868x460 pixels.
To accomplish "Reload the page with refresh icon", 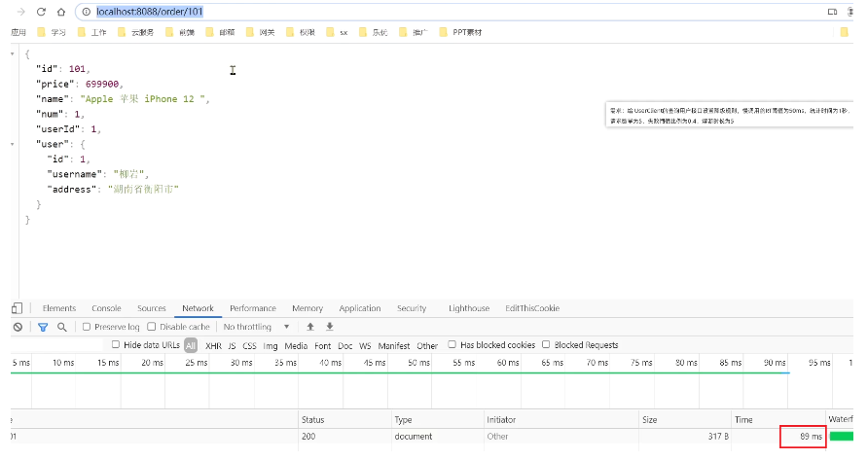I will click(41, 12).
